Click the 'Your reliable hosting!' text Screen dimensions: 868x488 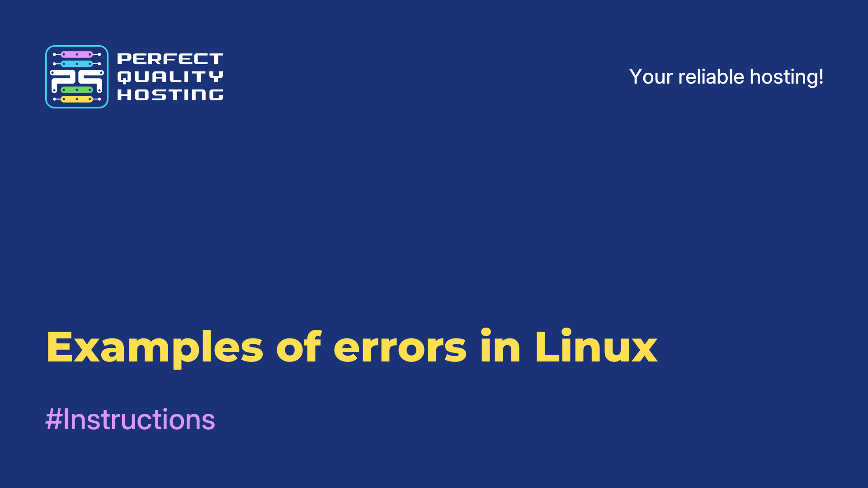[x=725, y=75]
